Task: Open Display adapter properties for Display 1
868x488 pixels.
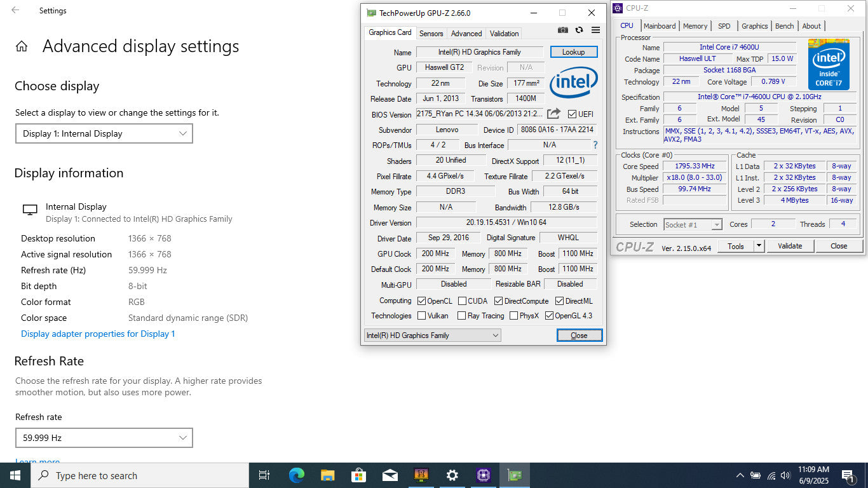Action: [98, 334]
